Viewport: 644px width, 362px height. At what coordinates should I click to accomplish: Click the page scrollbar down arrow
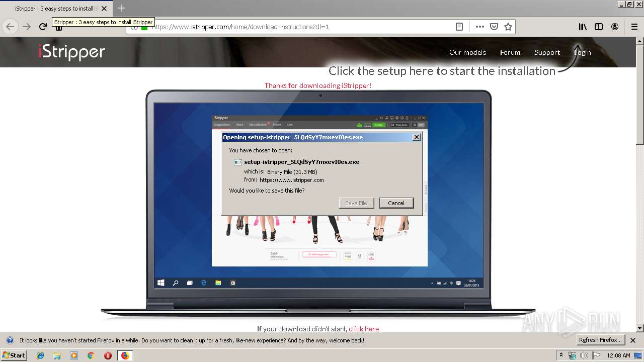[x=640, y=328]
